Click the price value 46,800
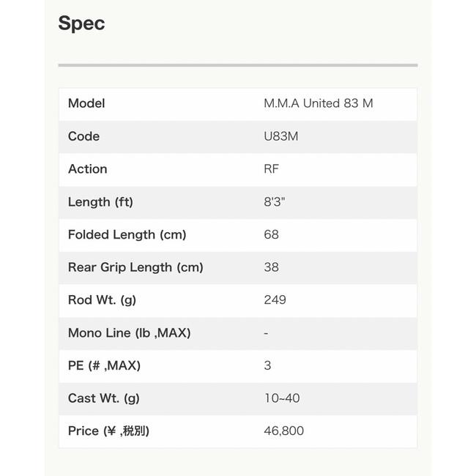 tap(283, 431)
